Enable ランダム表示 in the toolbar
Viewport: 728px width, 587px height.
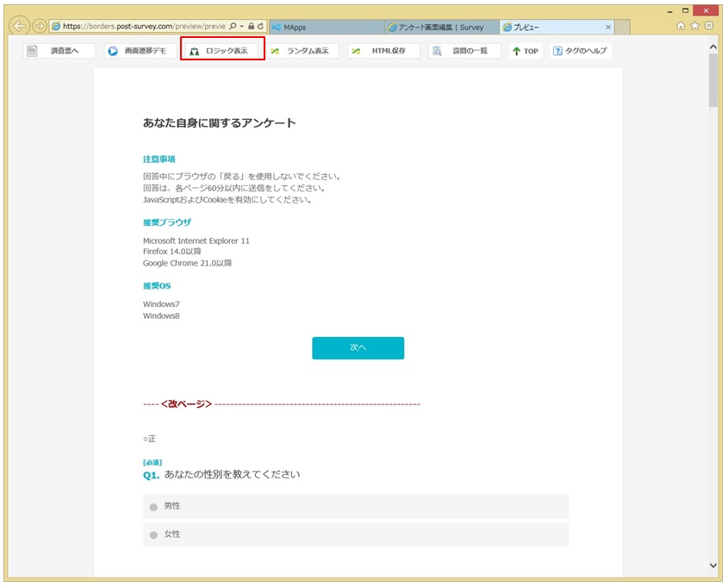pos(302,51)
